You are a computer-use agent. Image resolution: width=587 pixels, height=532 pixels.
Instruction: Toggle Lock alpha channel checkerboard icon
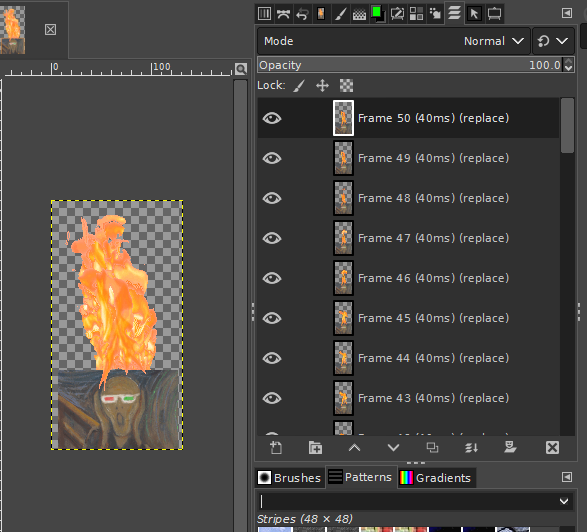click(346, 85)
